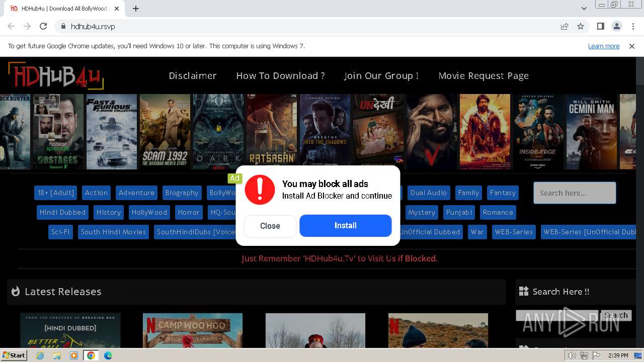Open the Chrome three-dot menu
The image size is (644, 362).
coord(632,26)
